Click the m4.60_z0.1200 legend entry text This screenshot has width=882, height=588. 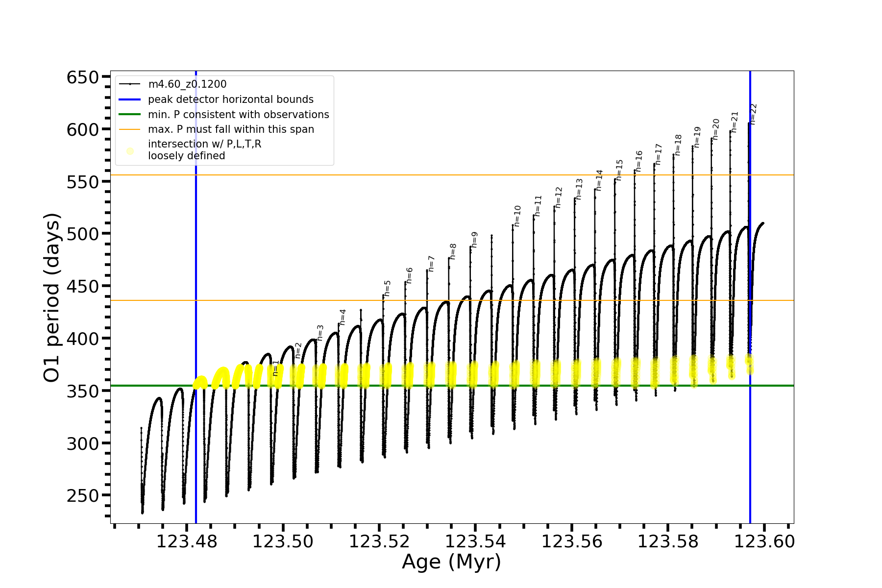[x=187, y=84]
